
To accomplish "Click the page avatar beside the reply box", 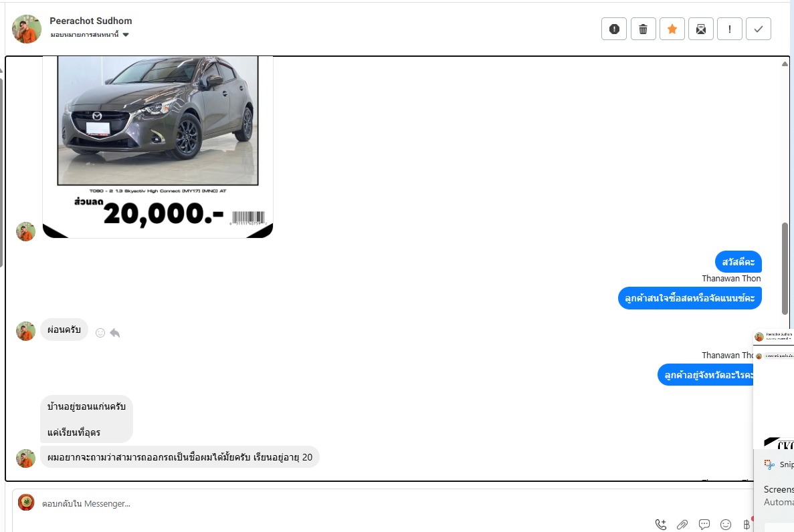I will pos(26,502).
